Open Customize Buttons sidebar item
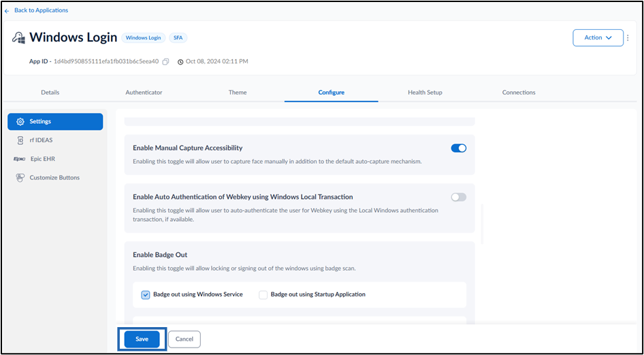 (x=55, y=178)
